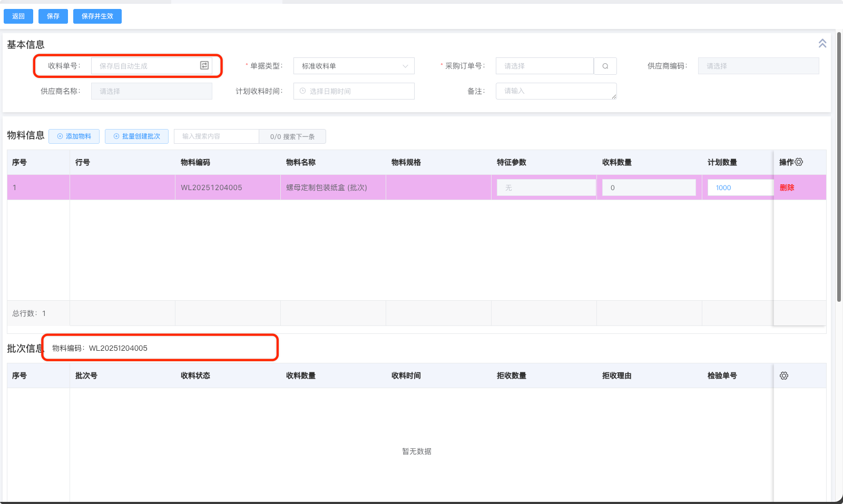Screen dimensions: 843x504
Task: Open column settings gear in 操作 header
Action: 799,162
